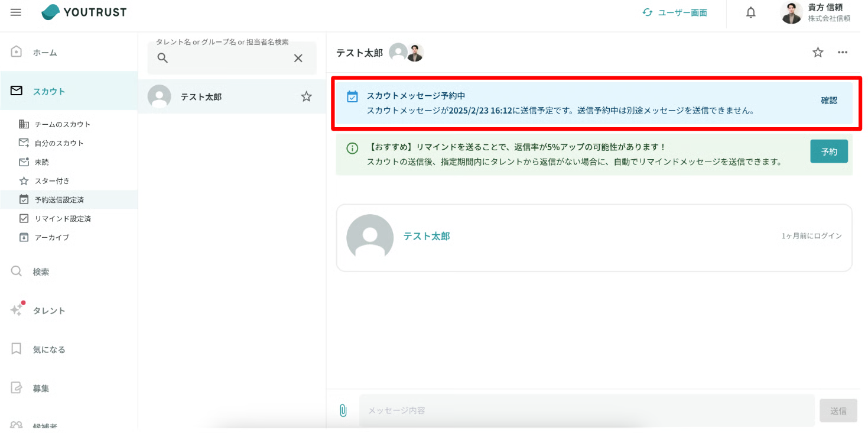Collapse the sidebar with the hamburger icon
Image resolution: width=868 pixels, height=433 pixels.
tap(15, 12)
